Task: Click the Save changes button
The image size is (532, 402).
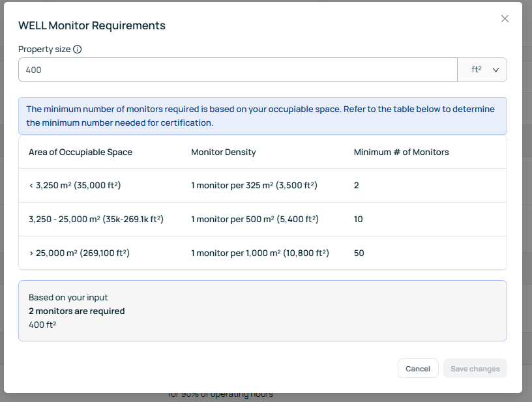Action: click(475, 369)
